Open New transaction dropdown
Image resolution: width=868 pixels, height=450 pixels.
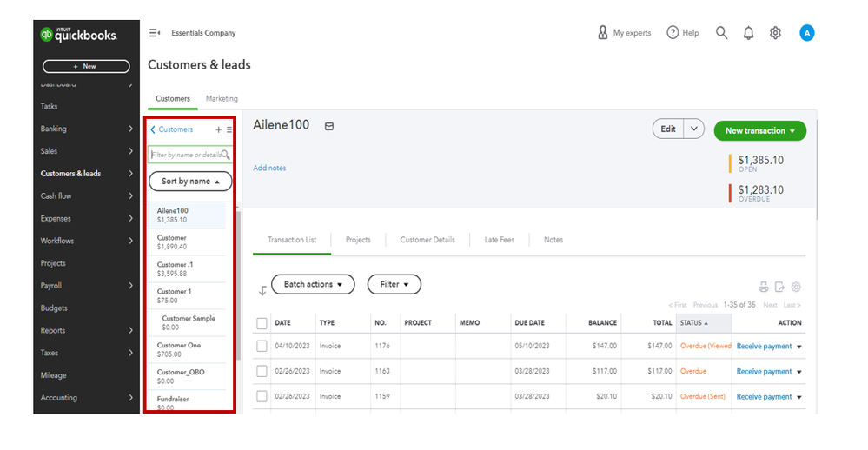tap(760, 130)
